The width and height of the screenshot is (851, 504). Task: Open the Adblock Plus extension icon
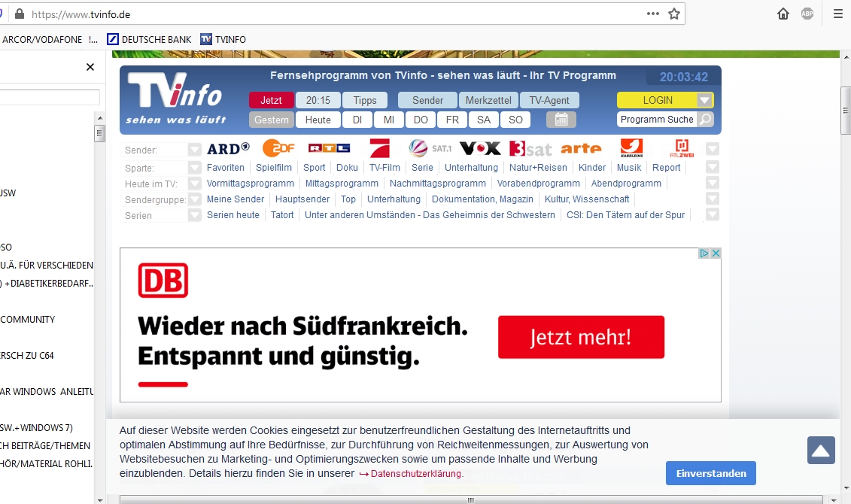tap(807, 14)
